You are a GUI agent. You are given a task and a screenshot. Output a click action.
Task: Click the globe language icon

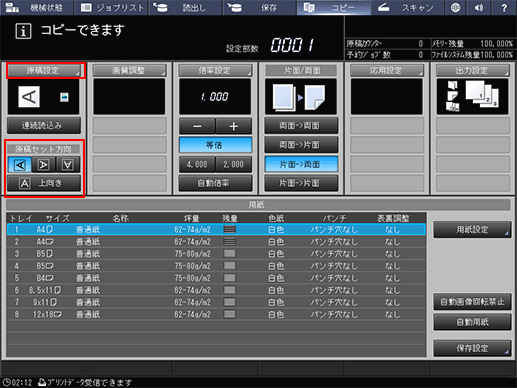point(455,8)
